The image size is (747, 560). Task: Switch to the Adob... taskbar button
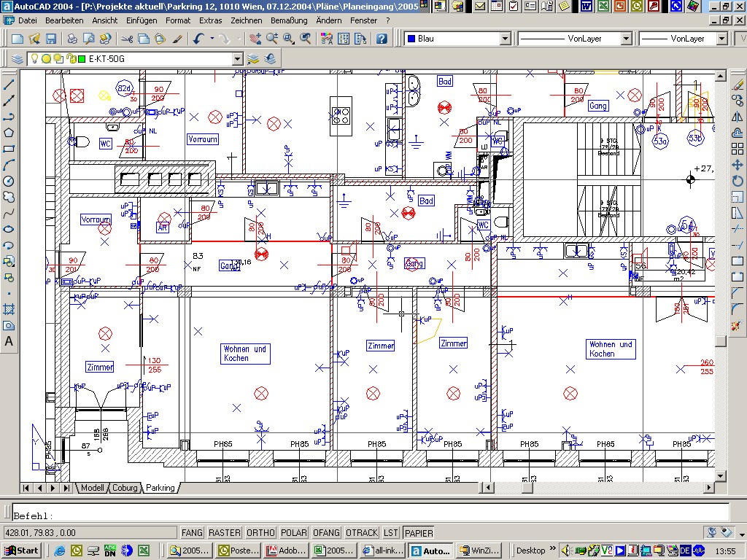(x=286, y=551)
